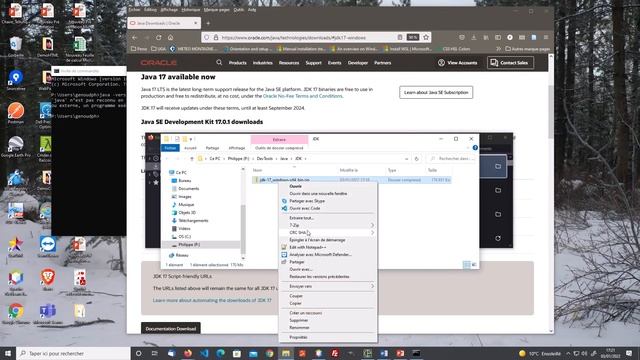Image resolution: width=640 pixels, height=360 pixels.
Task: Select 'Bureau' in the navigation tree
Action: point(184,180)
